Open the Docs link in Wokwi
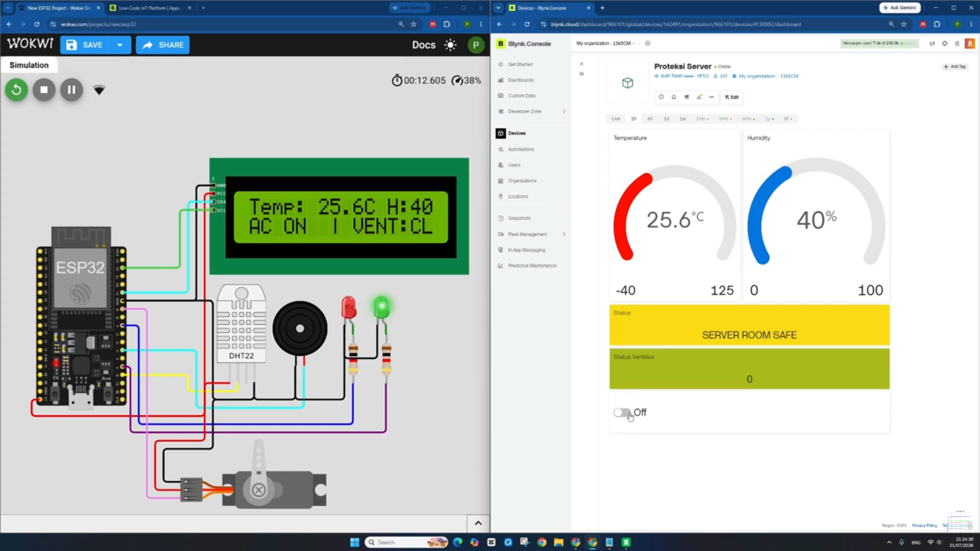The width and height of the screenshot is (980, 551). (424, 45)
